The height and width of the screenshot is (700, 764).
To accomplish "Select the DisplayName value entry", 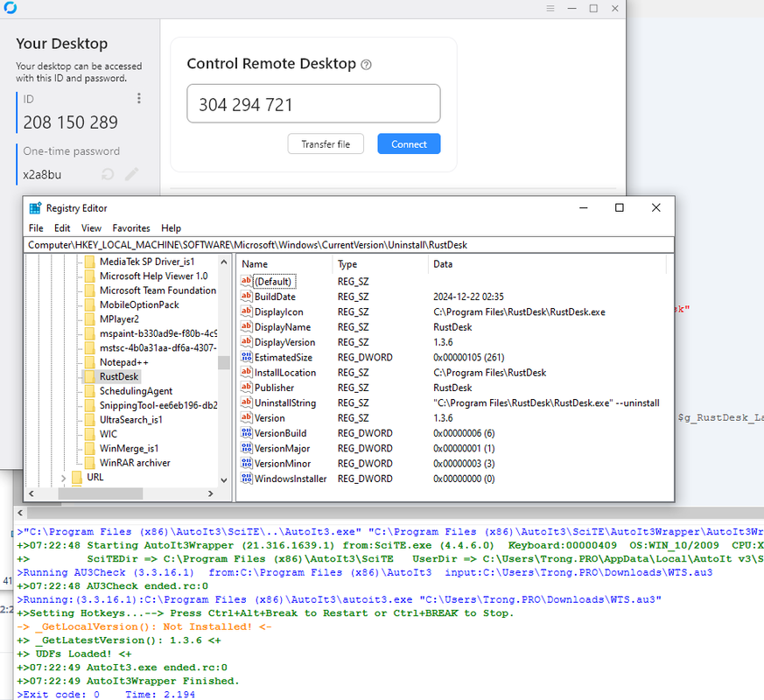I will [x=283, y=327].
